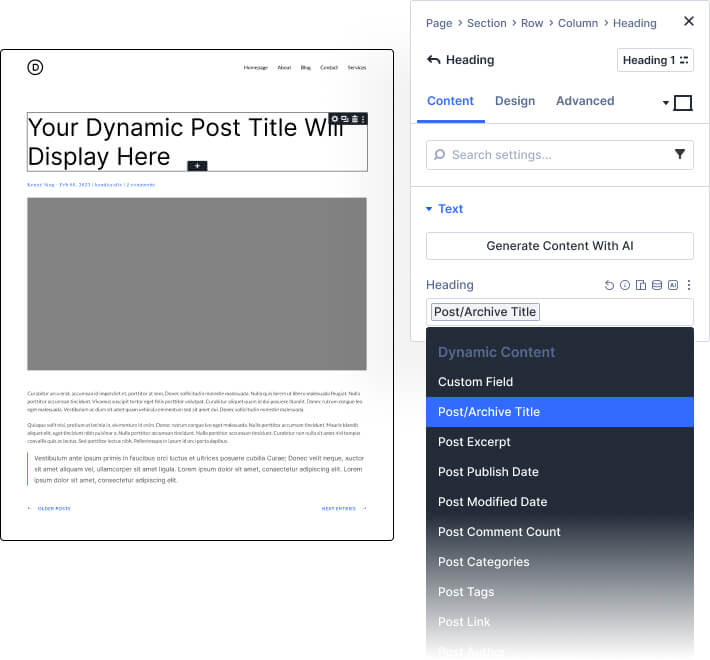Click the Divi logo in page preview
The width and height of the screenshot is (710, 660).
click(35, 67)
